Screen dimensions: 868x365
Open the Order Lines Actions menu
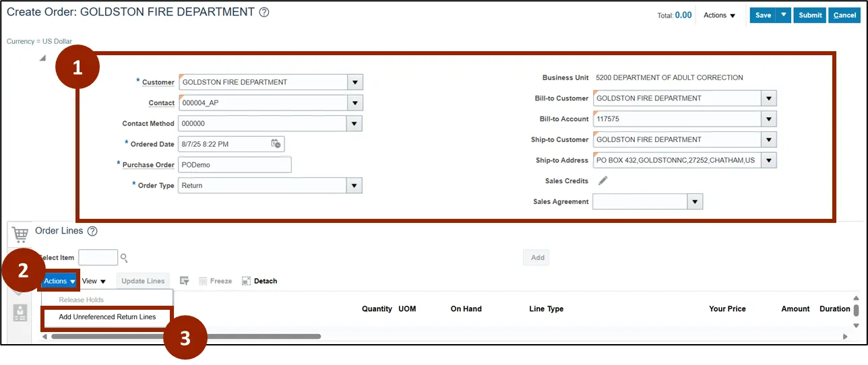(59, 281)
